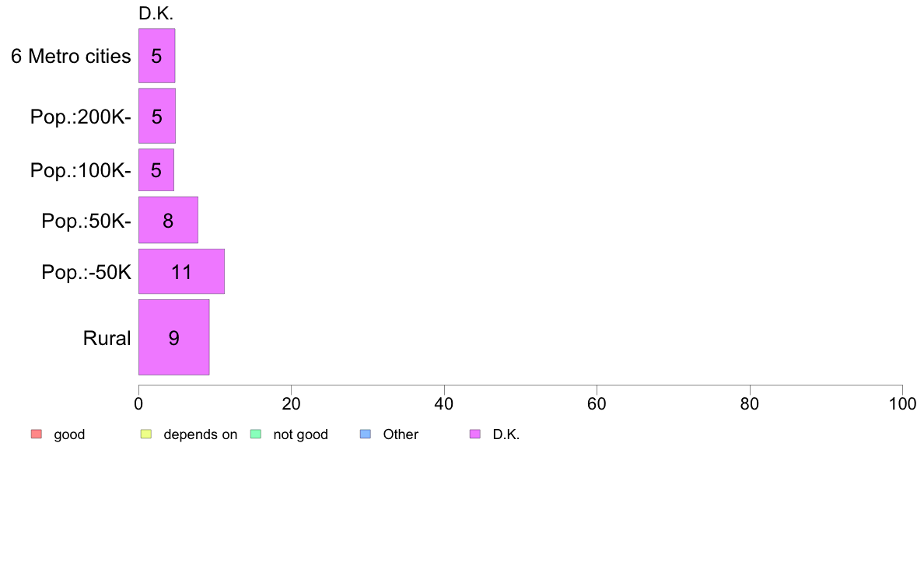Click the 'good' legend text

click(x=69, y=434)
